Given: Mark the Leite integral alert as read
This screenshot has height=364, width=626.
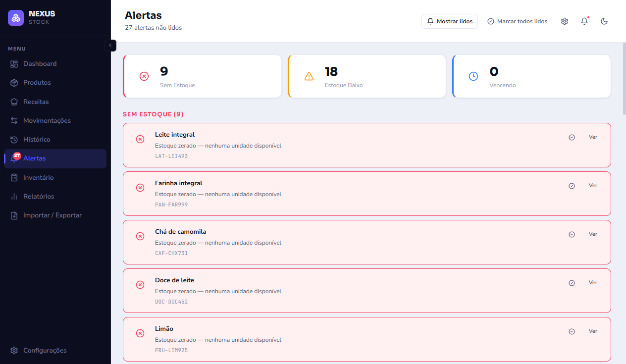Looking at the screenshot, I should (x=572, y=137).
